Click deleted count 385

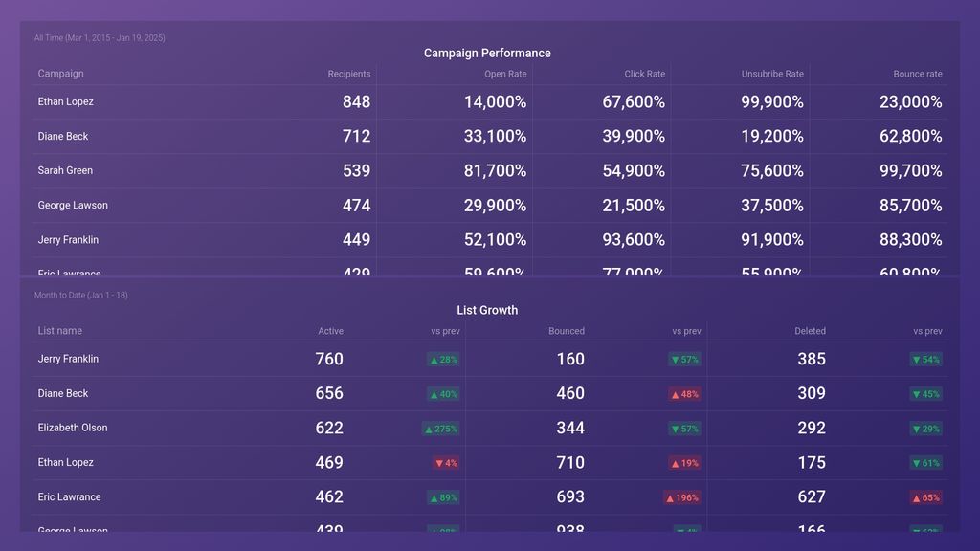pos(812,360)
